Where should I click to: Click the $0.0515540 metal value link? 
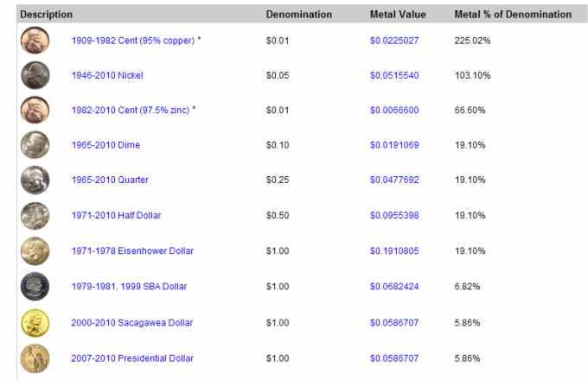(x=394, y=75)
